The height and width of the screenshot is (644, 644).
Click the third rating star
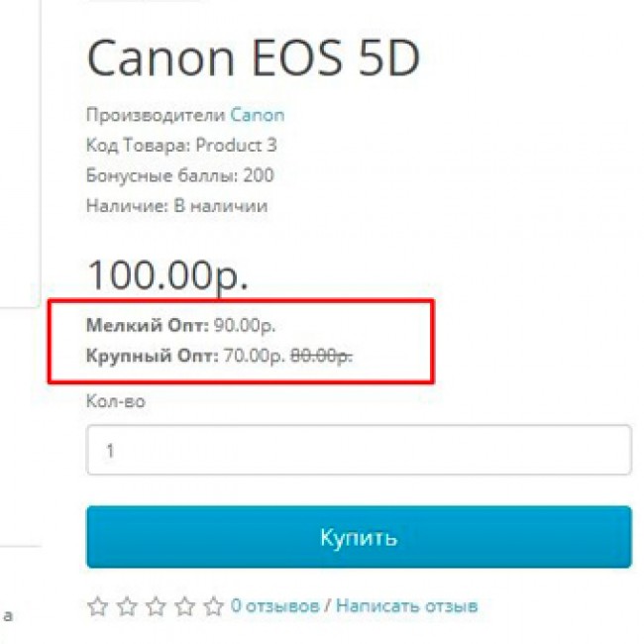(156, 604)
